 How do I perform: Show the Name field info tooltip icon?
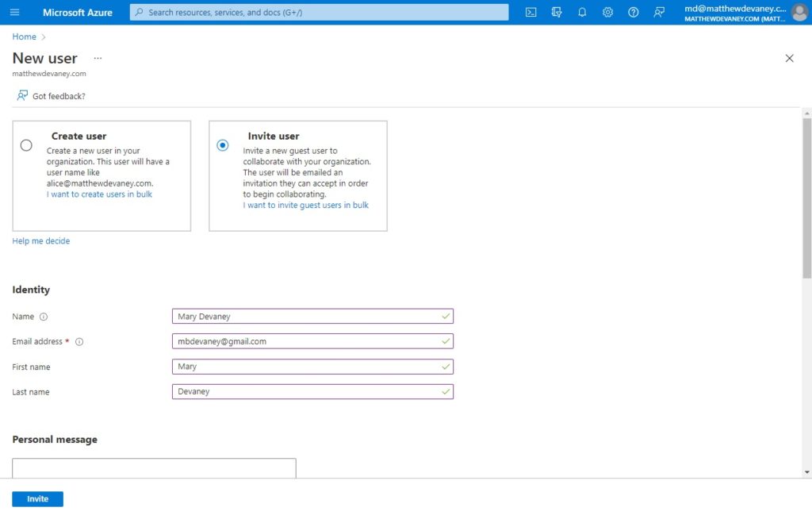coord(44,317)
